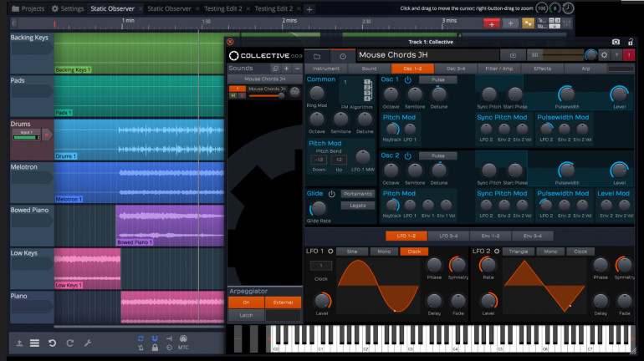Open the Projects tab
The image size is (644, 361).
tap(28, 8)
